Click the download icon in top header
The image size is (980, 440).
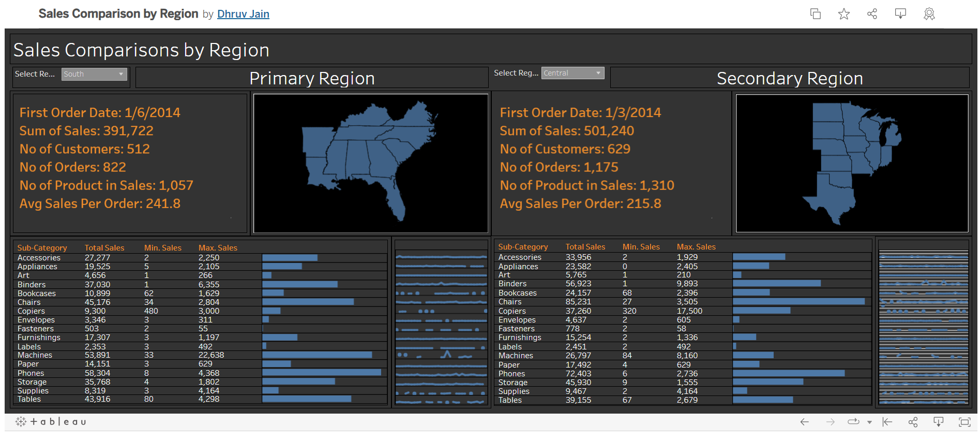(900, 14)
